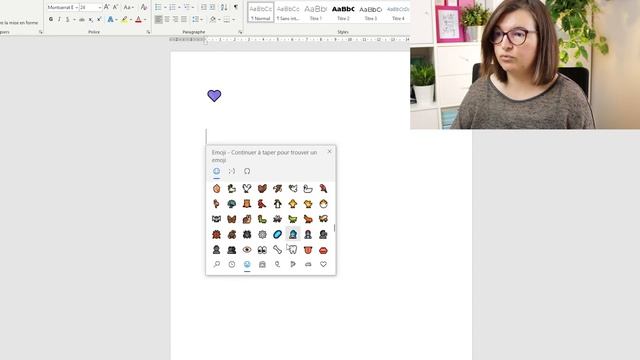Align text to the left
Image resolution: width=640 pixels, height=360 pixels.
click(x=158, y=19)
